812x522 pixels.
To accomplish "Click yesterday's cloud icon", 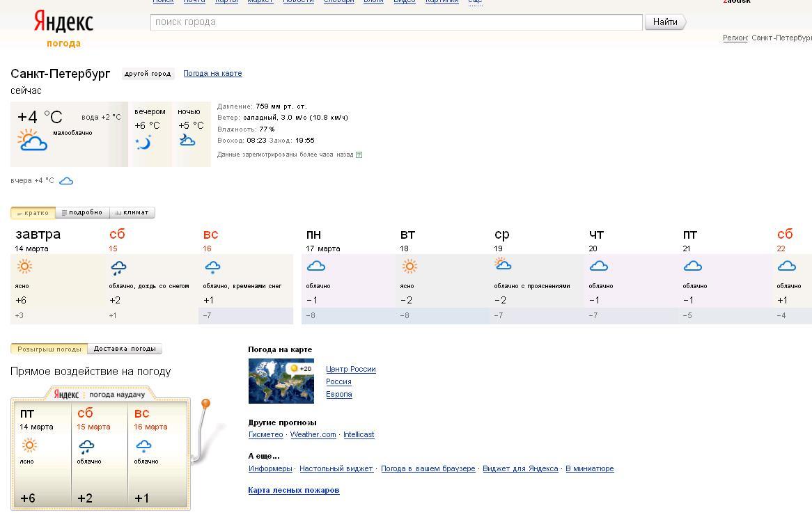I will (66, 181).
